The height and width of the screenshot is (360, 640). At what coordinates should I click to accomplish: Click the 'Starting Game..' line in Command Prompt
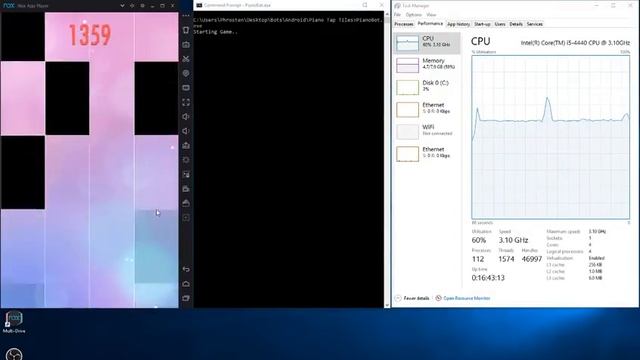coord(215,32)
